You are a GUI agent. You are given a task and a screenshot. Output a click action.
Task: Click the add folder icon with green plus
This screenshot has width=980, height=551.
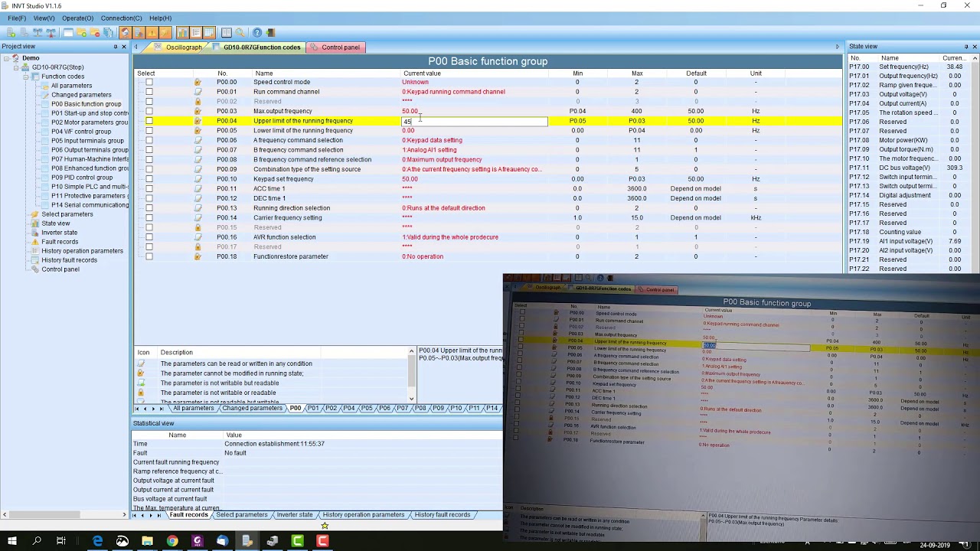click(x=81, y=32)
